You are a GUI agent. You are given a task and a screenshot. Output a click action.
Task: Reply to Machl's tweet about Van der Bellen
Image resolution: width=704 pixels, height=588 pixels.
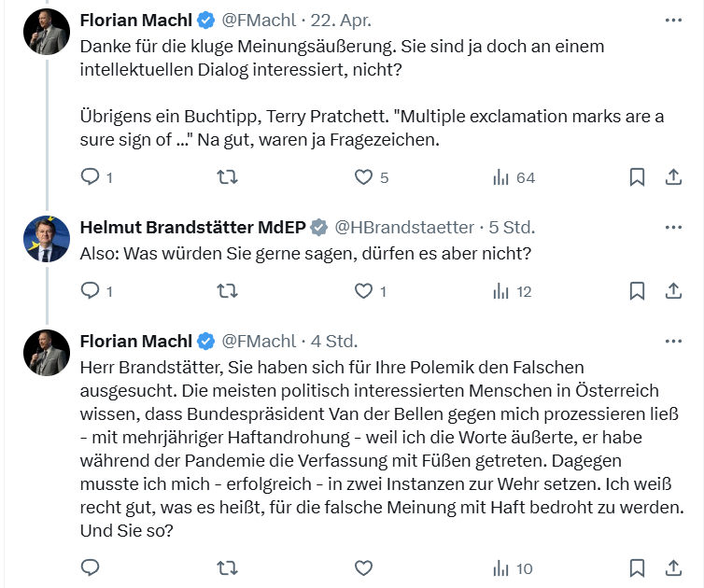click(x=91, y=567)
